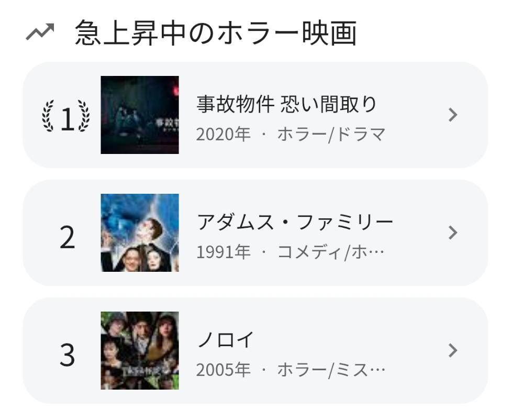Tap the 急上昇中のホラー映画 heading
Viewport: 511px width, 420px height.
pos(216,34)
